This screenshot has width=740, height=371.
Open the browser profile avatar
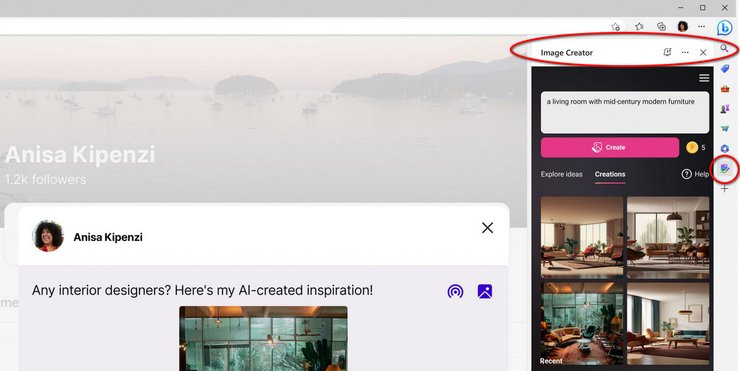(x=682, y=26)
